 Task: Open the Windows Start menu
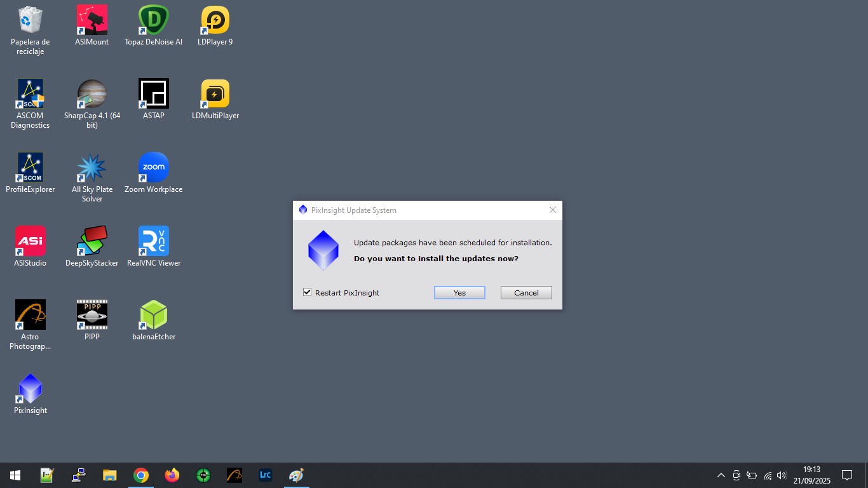pos(15,475)
